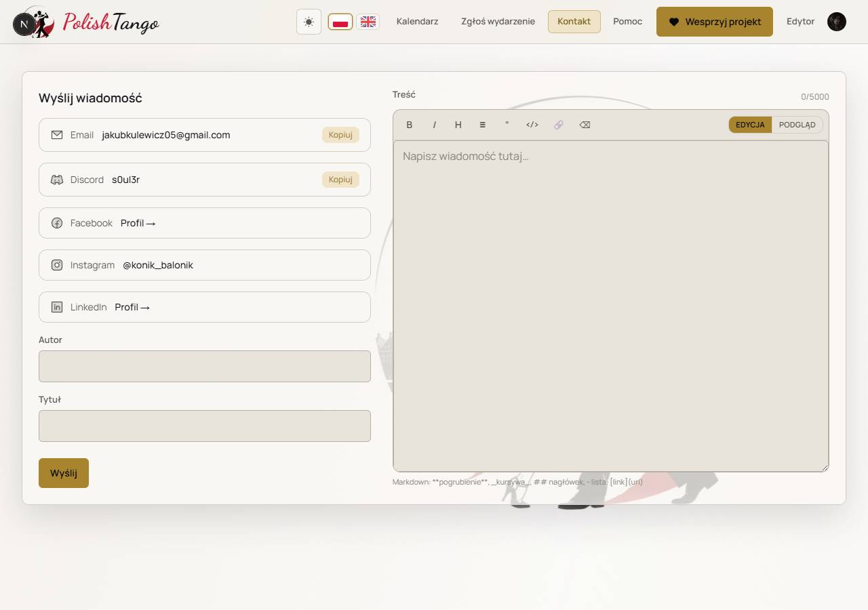Viewport: 868px width, 610px height.
Task: Clear formatting with the backspace icon
Action: pos(585,125)
